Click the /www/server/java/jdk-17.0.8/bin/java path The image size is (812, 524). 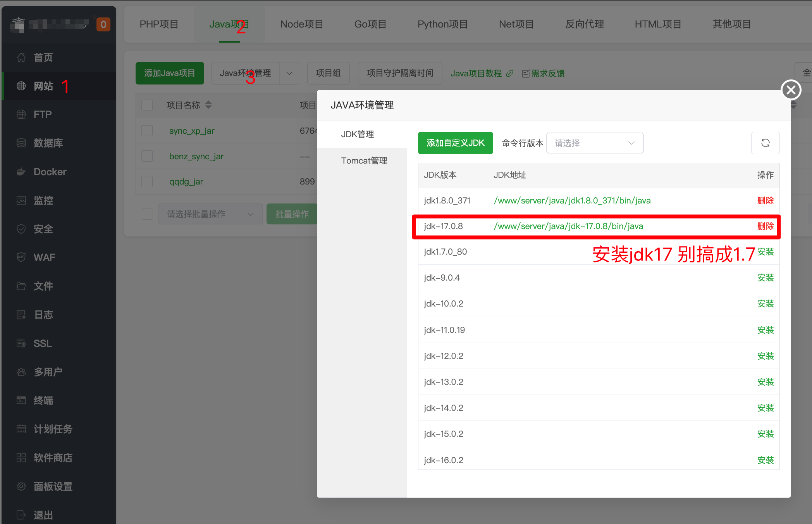point(568,226)
